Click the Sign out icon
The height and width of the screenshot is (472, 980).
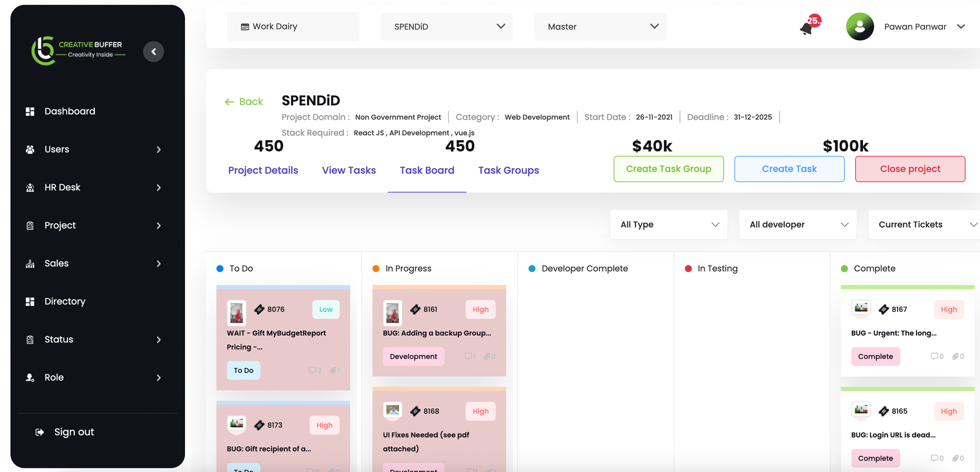40,432
